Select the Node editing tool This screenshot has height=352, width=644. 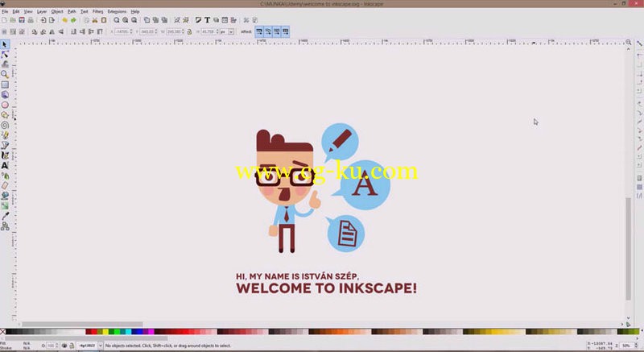pos(5,55)
